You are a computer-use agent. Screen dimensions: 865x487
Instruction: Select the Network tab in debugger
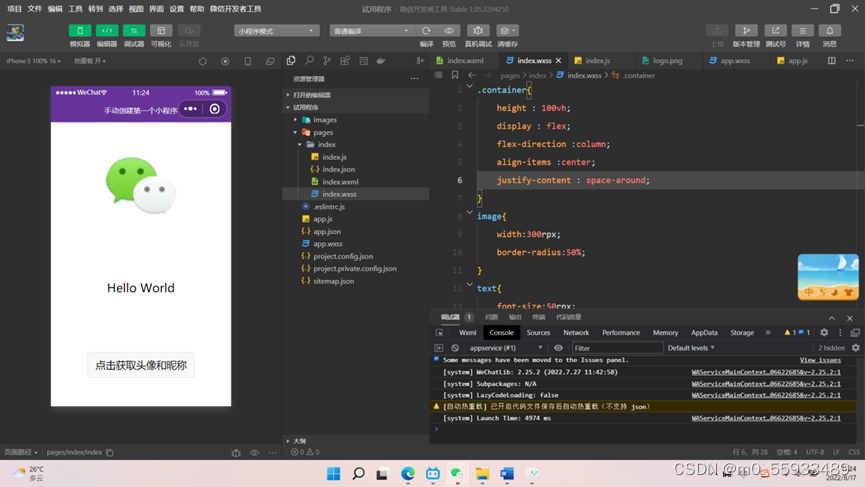[576, 333]
